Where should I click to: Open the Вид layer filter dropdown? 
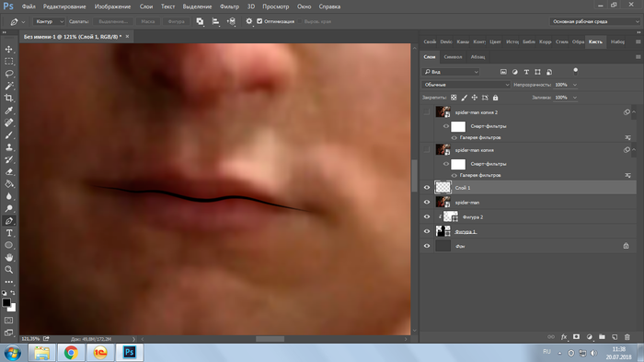[x=451, y=72]
